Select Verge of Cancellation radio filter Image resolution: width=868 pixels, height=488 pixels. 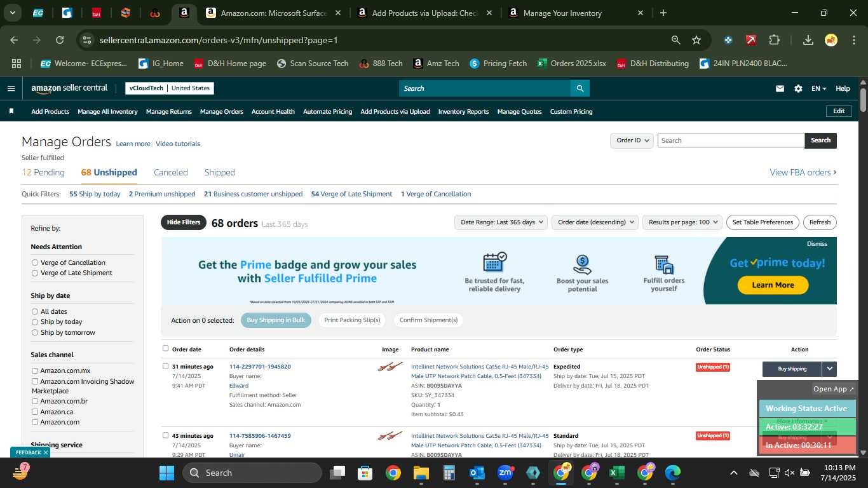coord(35,262)
